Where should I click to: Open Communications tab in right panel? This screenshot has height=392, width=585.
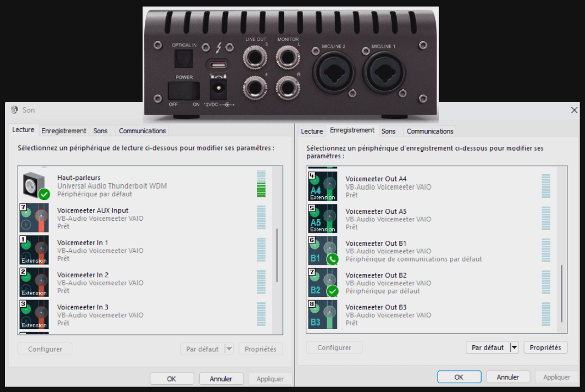point(430,131)
